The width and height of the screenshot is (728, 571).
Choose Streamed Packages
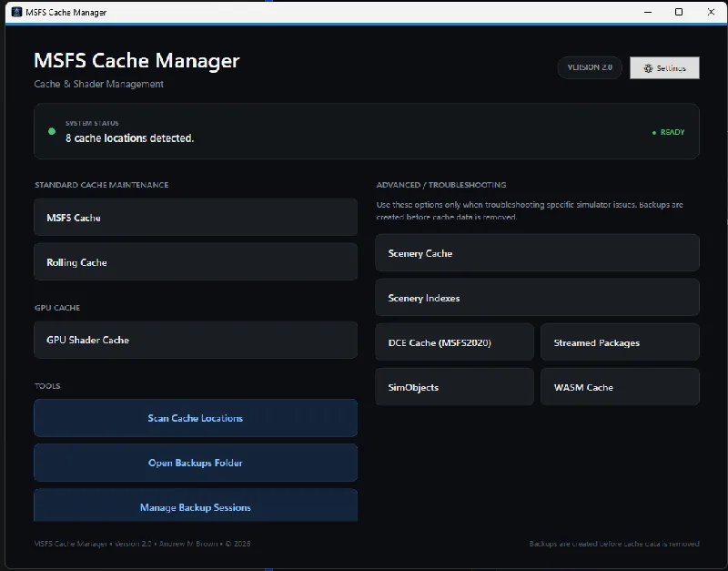pos(620,342)
